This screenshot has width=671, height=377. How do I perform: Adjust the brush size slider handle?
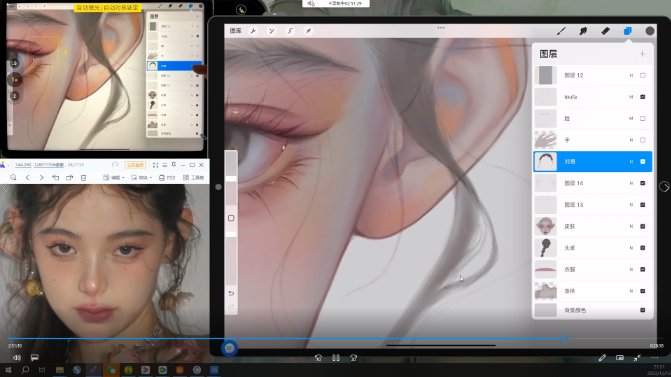coord(231,178)
